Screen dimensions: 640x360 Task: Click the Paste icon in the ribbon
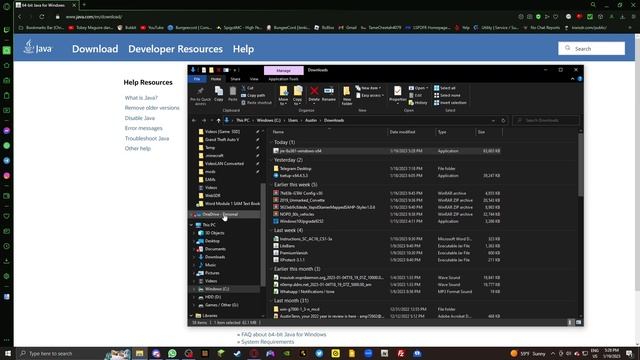click(233, 91)
